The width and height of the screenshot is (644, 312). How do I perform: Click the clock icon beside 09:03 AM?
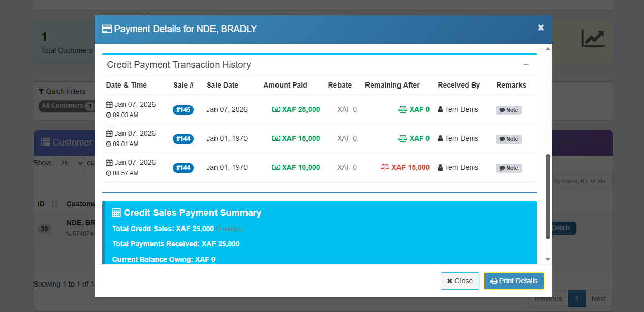point(108,115)
